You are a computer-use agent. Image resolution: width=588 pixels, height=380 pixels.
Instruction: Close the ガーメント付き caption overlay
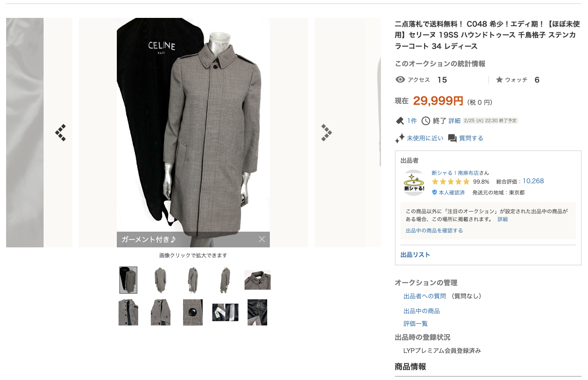(x=262, y=239)
